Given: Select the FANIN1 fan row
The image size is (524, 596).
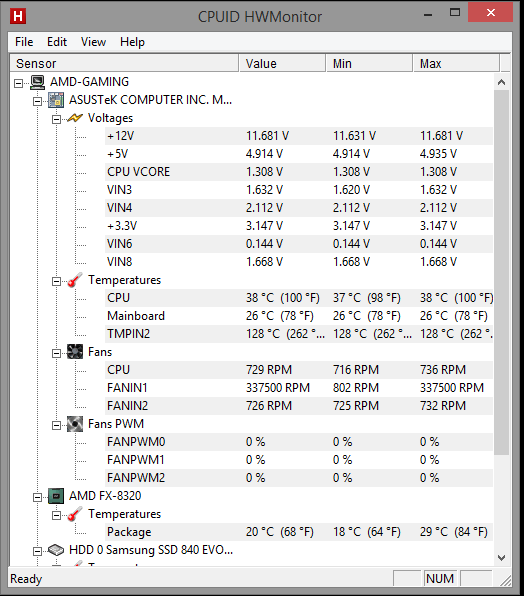Looking at the screenshot, I should click(299, 388).
